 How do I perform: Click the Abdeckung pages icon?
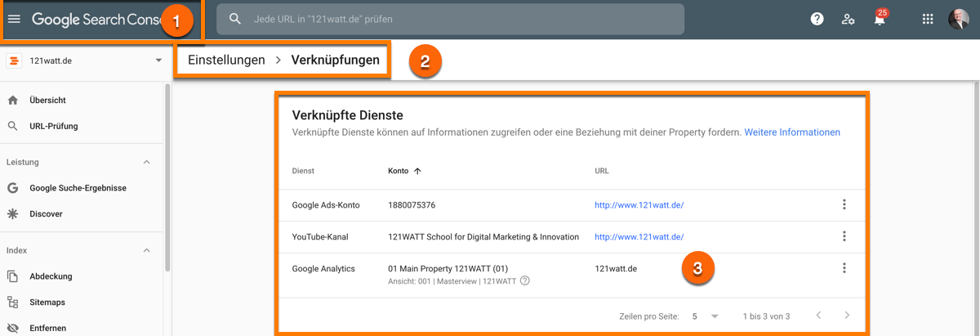[x=12, y=276]
